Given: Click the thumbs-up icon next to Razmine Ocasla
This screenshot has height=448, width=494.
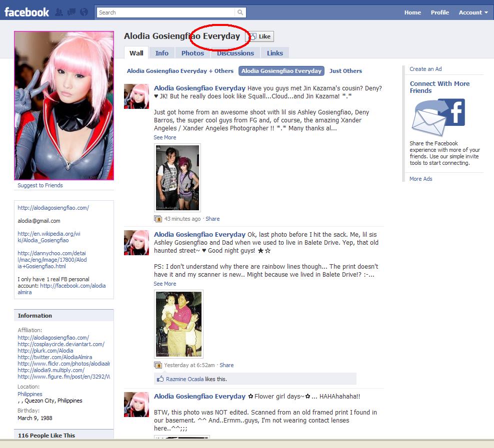Looking at the screenshot, I should [x=160, y=379].
